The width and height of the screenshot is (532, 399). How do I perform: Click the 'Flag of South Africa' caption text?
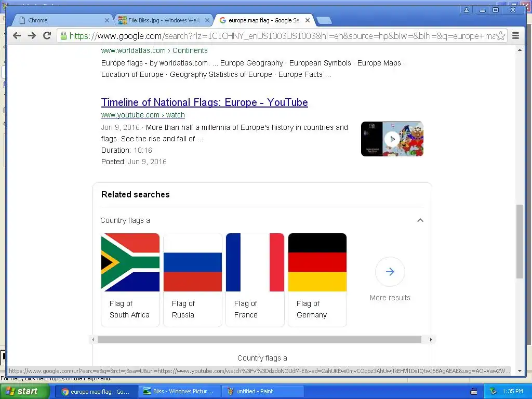click(x=129, y=309)
